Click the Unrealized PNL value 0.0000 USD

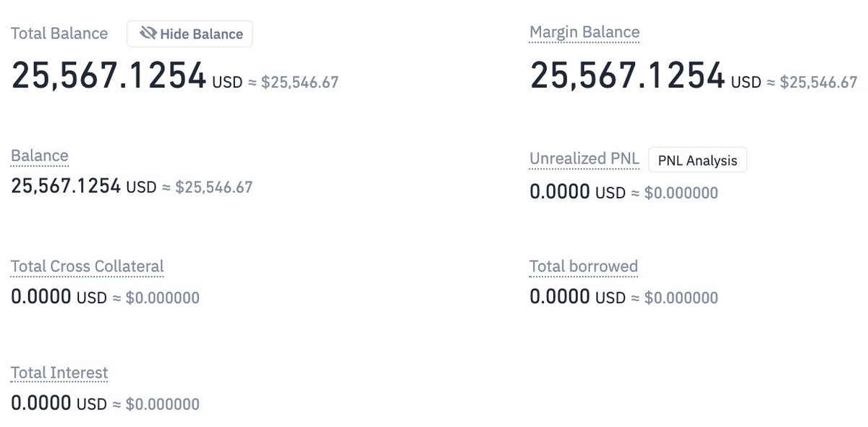pos(577,193)
